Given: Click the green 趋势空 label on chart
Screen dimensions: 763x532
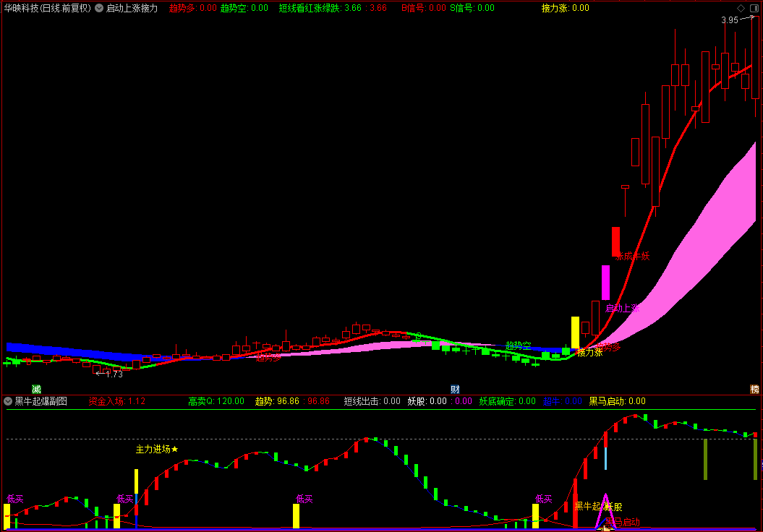Looking at the screenshot, I should tap(519, 346).
